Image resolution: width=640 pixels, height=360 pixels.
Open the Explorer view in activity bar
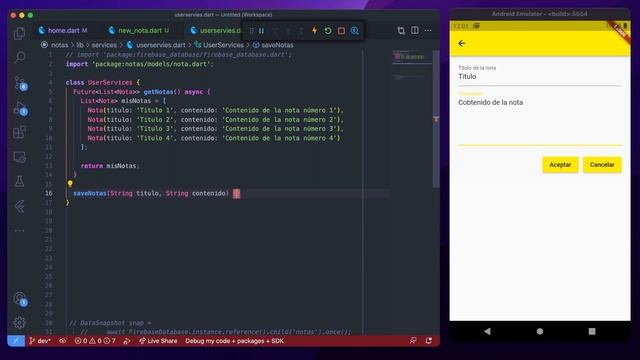tap(19, 33)
